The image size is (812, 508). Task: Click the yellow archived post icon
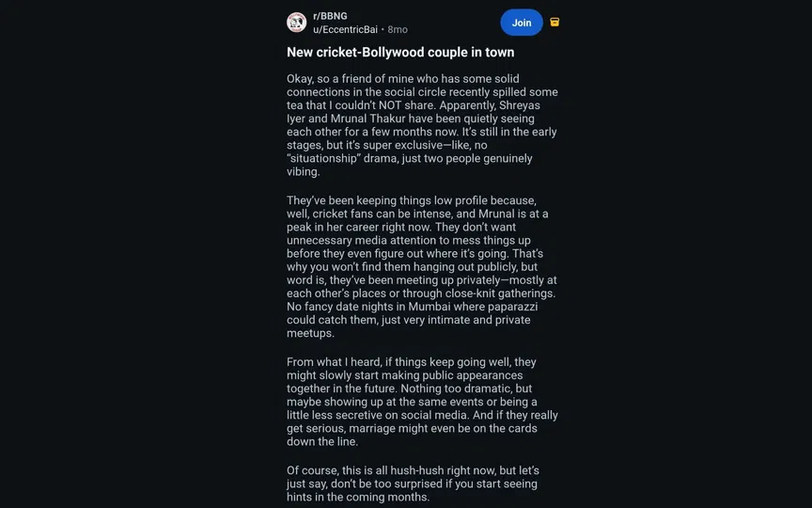[554, 23]
